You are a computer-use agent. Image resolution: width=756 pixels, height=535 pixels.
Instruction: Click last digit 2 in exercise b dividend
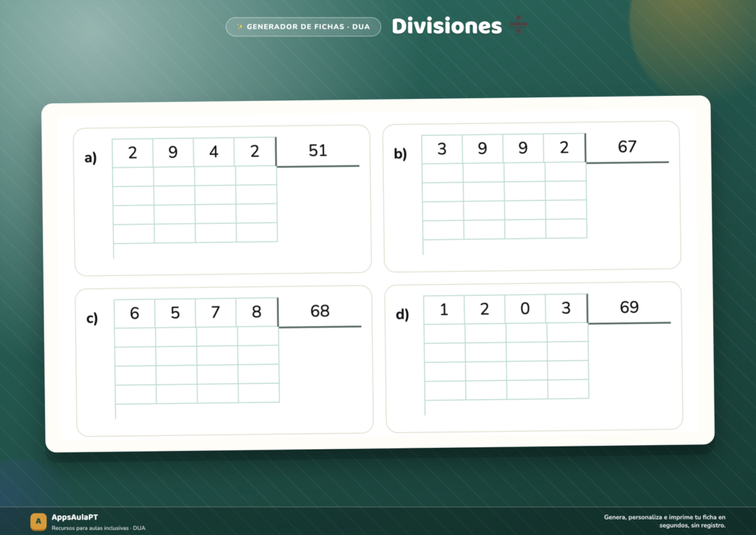click(565, 148)
